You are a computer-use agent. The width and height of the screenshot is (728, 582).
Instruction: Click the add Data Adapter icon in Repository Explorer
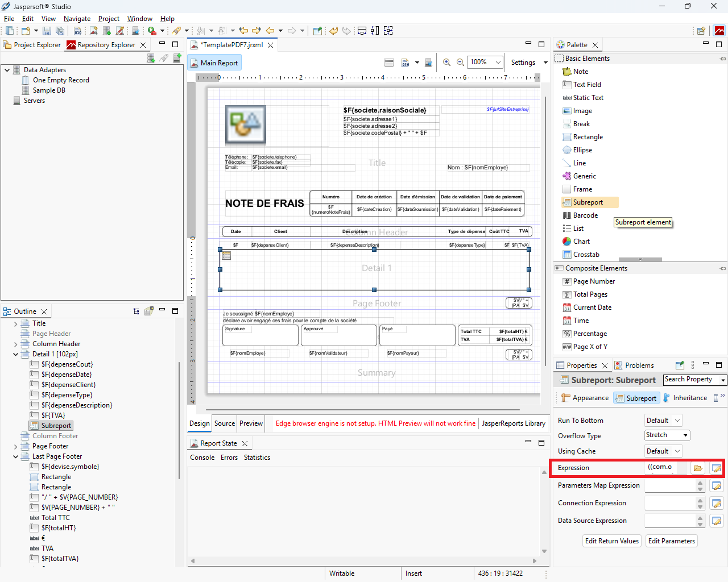click(x=151, y=58)
